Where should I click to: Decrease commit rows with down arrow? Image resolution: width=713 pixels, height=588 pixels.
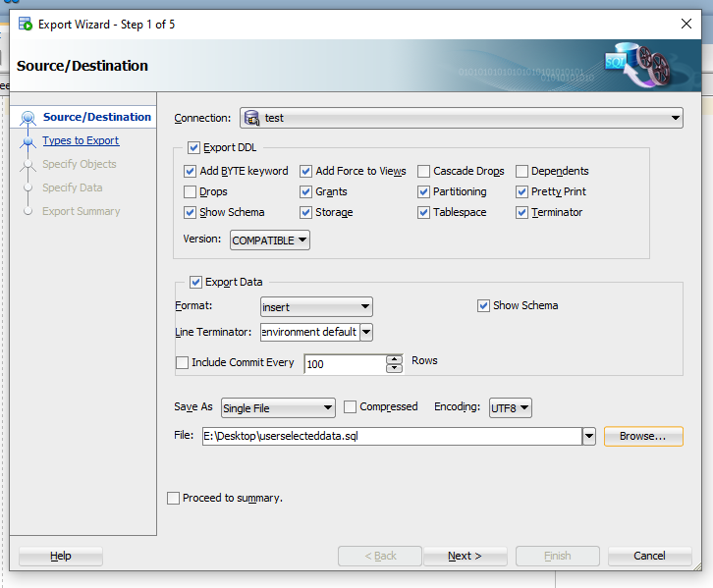(394, 368)
